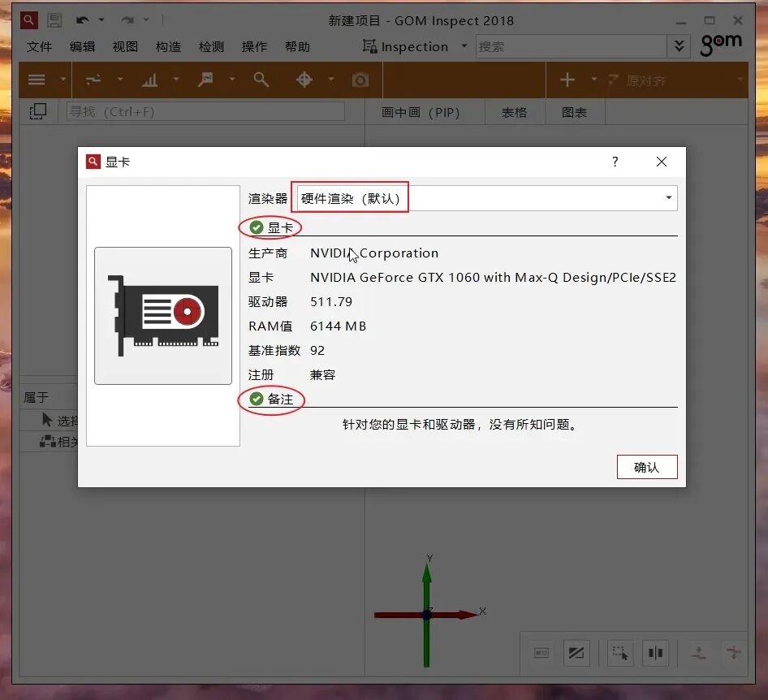Minimize the GOM Inspect window
This screenshot has height=700, width=768.
tap(681, 21)
